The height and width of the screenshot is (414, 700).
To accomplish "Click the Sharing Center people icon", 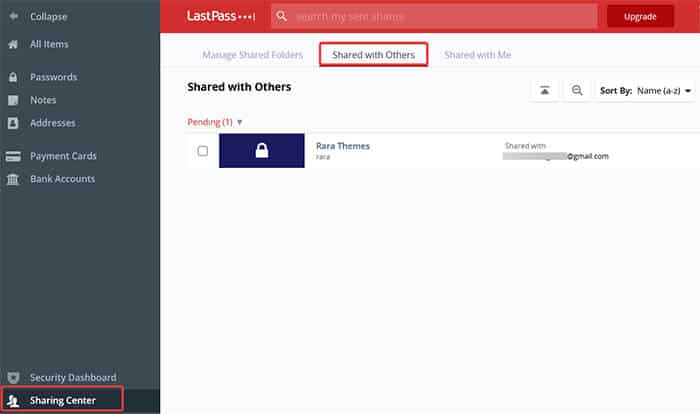I will (x=13, y=401).
